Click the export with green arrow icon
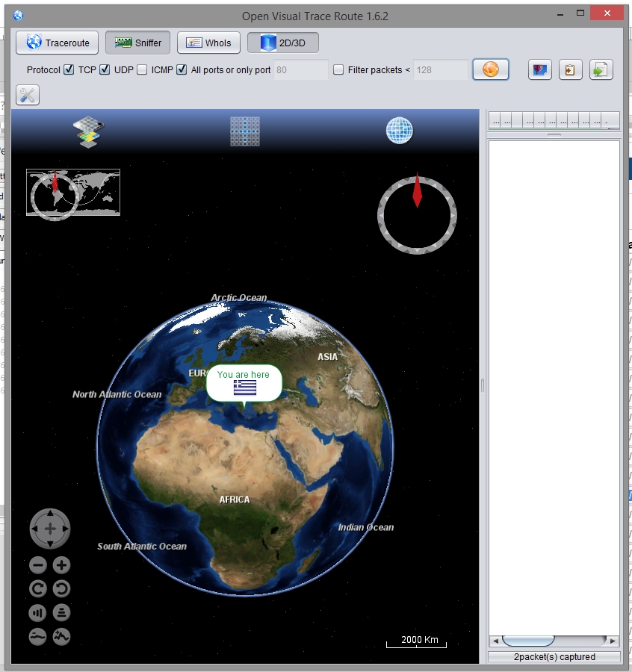The height and width of the screenshot is (672, 632). point(601,70)
